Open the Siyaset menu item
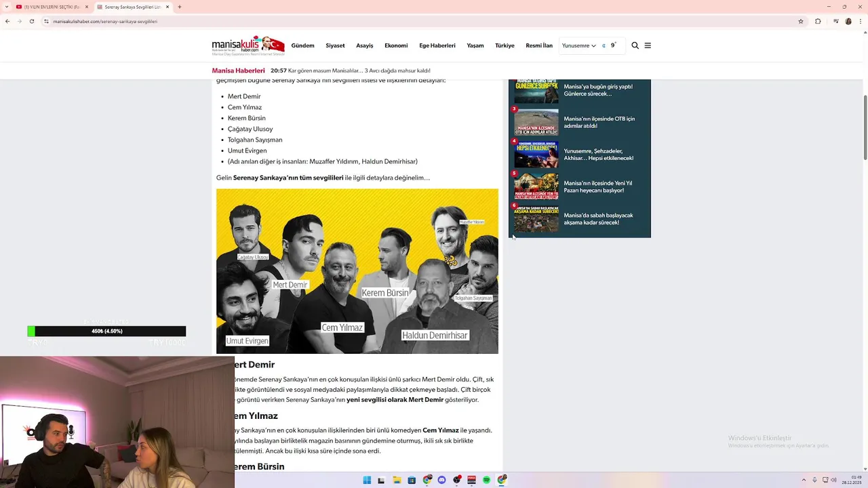This screenshot has width=868, height=488. [335, 45]
